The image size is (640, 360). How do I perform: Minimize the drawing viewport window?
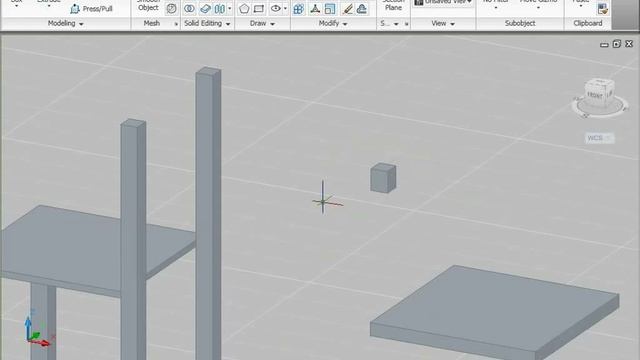[604, 44]
